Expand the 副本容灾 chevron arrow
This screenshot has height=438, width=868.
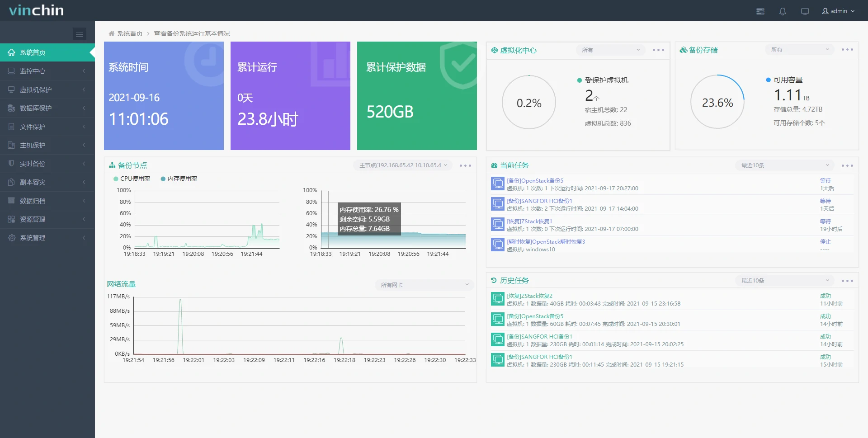pos(84,182)
